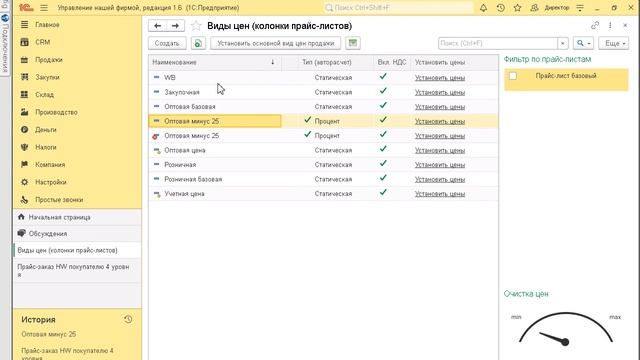Click the green table icon button

[353, 43]
